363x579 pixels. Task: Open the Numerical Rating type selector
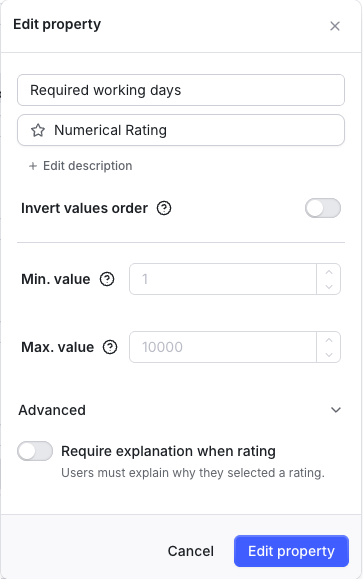coord(181,130)
